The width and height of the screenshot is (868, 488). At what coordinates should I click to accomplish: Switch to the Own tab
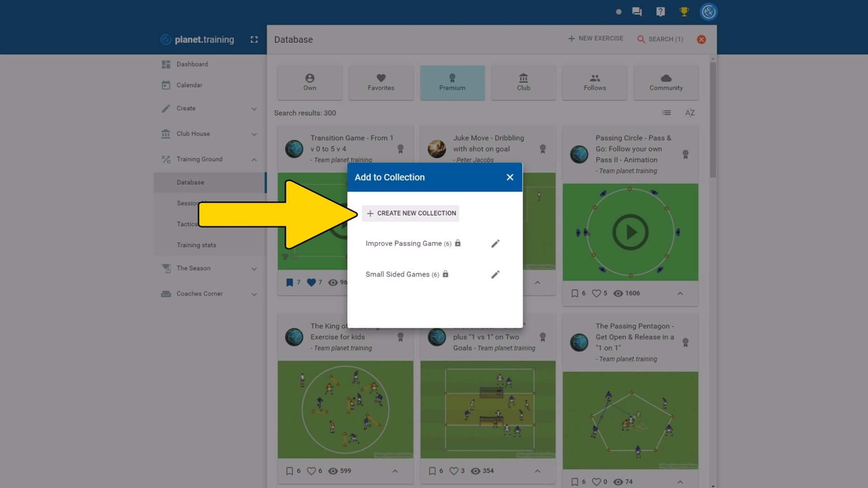pyautogui.click(x=310, y=82)
